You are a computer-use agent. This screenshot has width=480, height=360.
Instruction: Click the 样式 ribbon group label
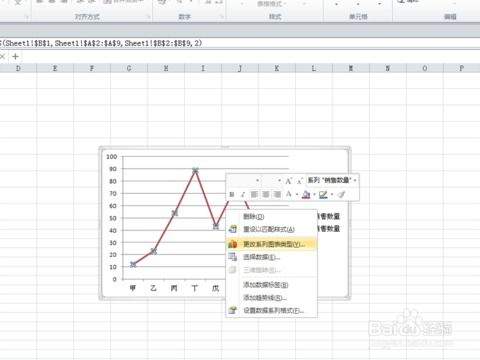(275, 17)
